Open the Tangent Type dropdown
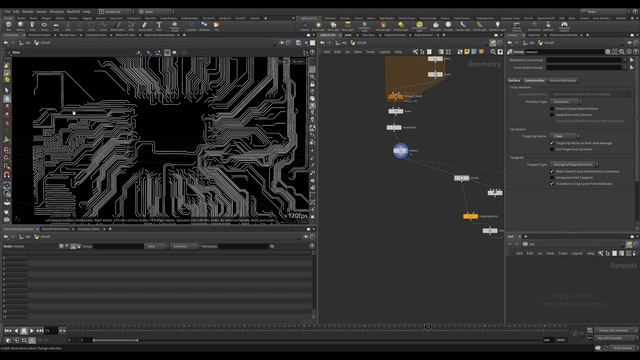640x360 pixels. [x=574, y=164]
